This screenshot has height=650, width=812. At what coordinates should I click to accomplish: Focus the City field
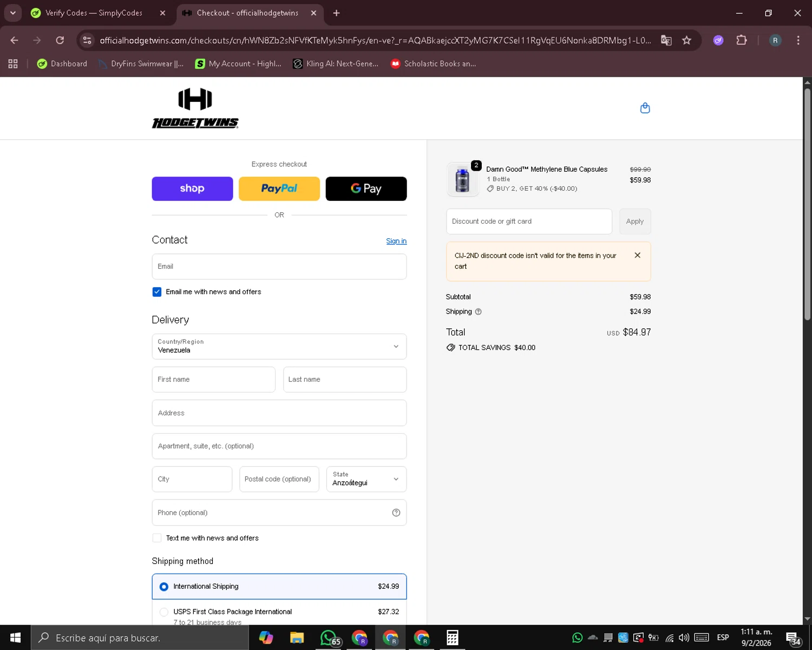[192, 479]
